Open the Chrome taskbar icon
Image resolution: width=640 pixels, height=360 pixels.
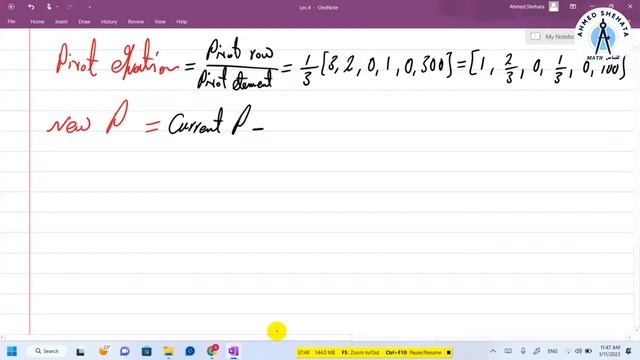point(212,351)
